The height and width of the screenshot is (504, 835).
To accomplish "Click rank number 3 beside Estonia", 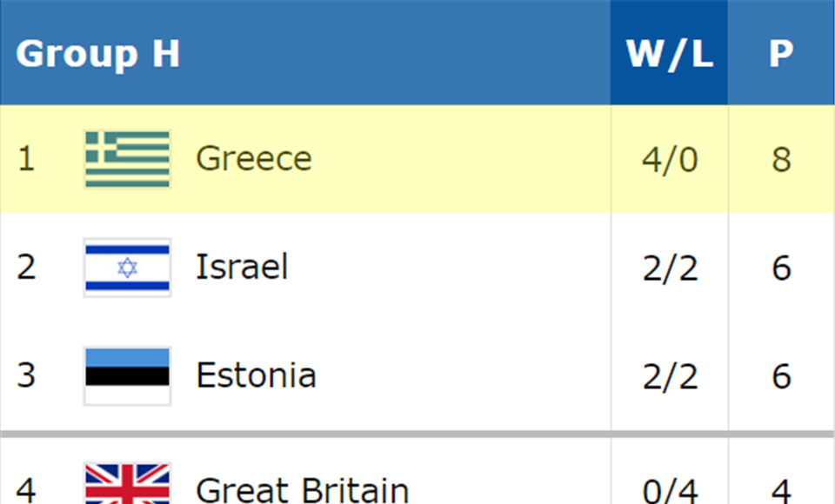I will (x=26, y=376).
